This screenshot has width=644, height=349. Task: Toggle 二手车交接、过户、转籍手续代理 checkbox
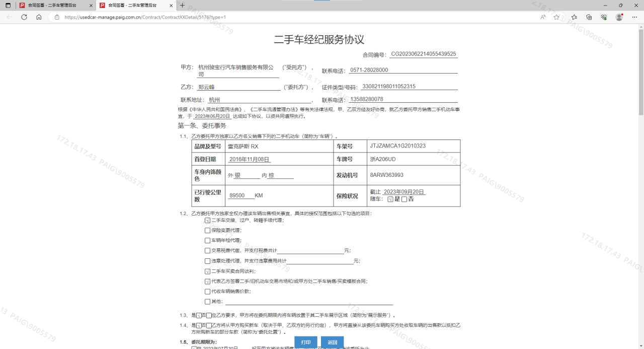207,221
